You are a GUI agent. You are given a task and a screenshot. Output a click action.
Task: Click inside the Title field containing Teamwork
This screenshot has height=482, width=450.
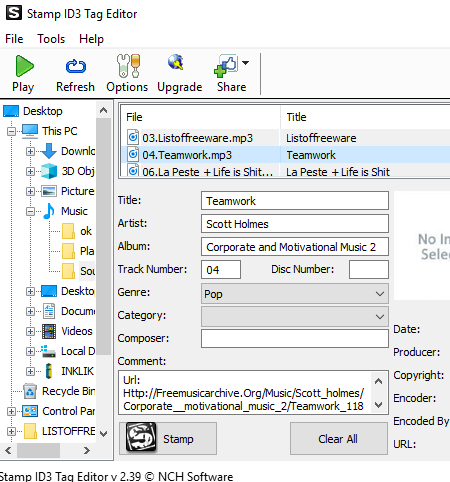pyautogui.click(x=295, y=201)
